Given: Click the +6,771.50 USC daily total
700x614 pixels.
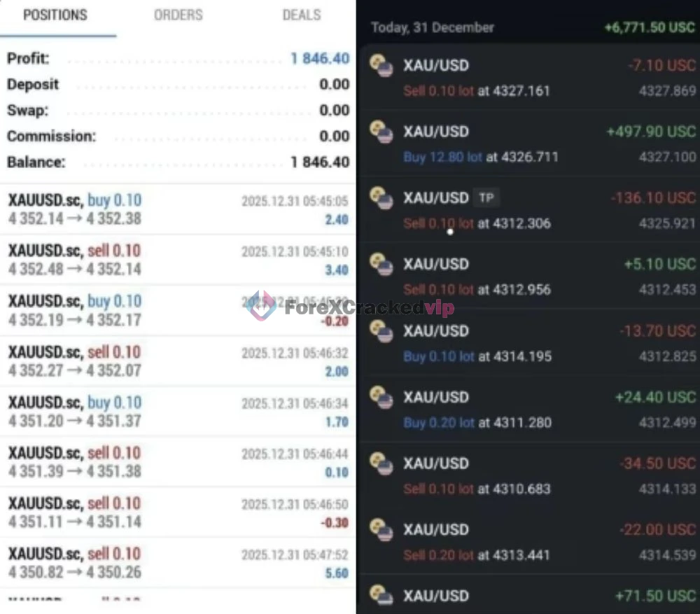Looking at the screenshot, I should [x=650, y=28].
